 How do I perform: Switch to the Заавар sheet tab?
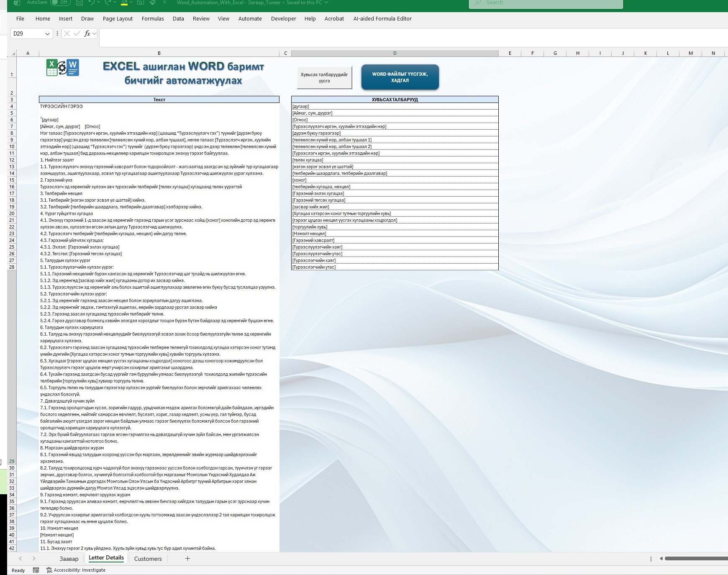[69, 559]
